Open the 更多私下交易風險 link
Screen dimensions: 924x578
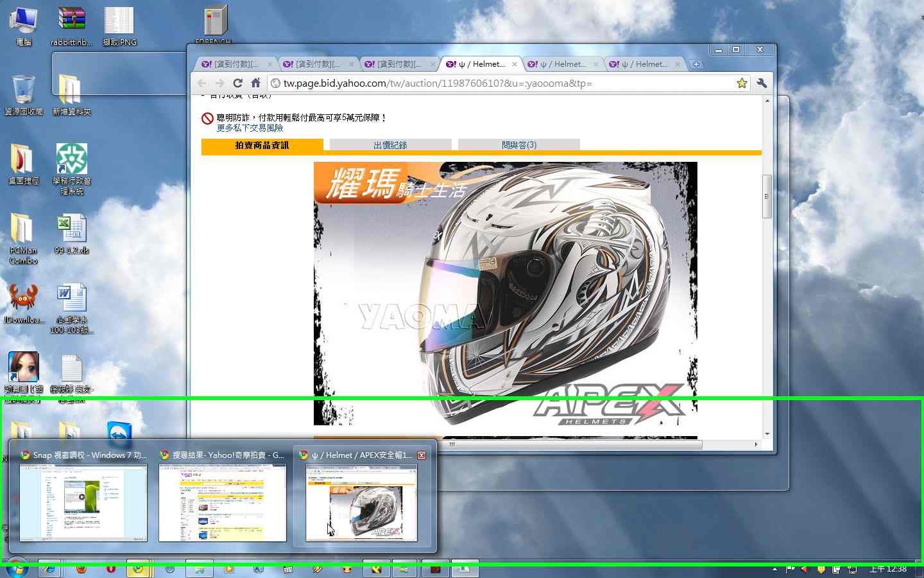click(250, 128)
